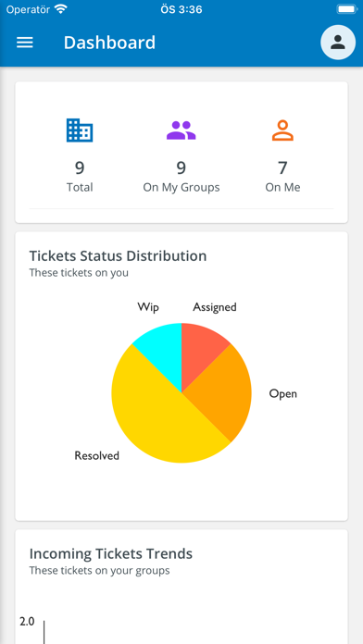Open the hamburger navigation menu

pyautogui.click(x=25, y=43)
